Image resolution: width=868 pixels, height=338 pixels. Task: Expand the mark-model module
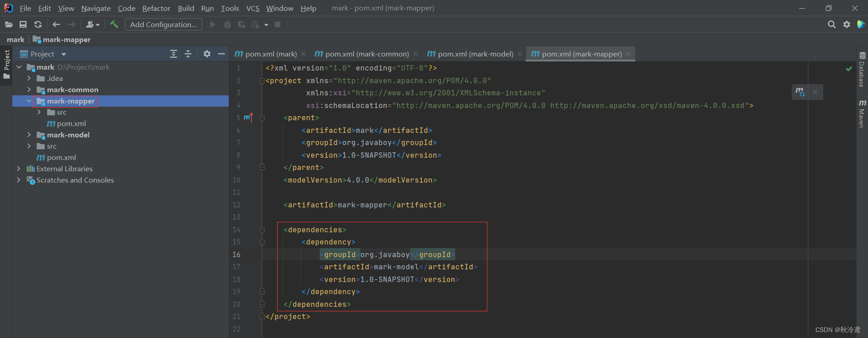[29, 135]
